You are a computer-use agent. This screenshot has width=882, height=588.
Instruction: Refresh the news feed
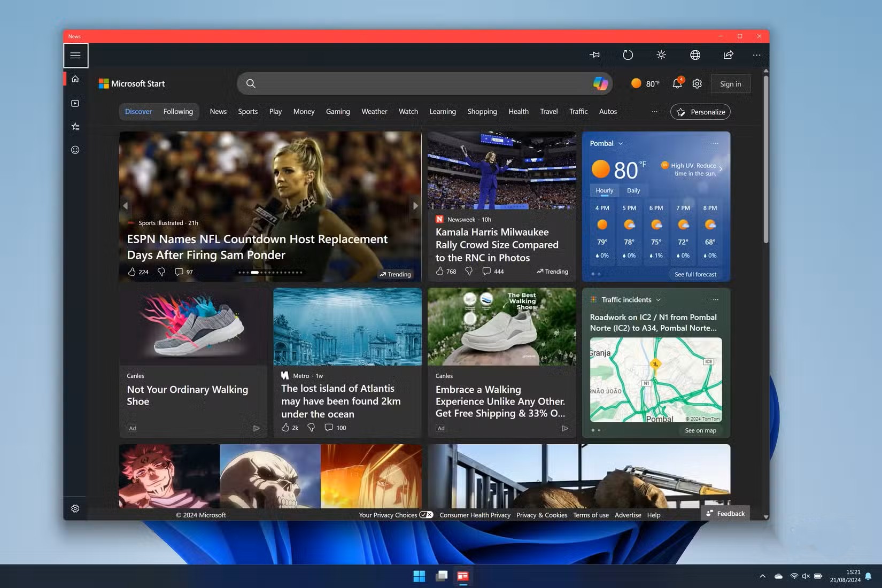pyautogui.click(x=628, y=55)
